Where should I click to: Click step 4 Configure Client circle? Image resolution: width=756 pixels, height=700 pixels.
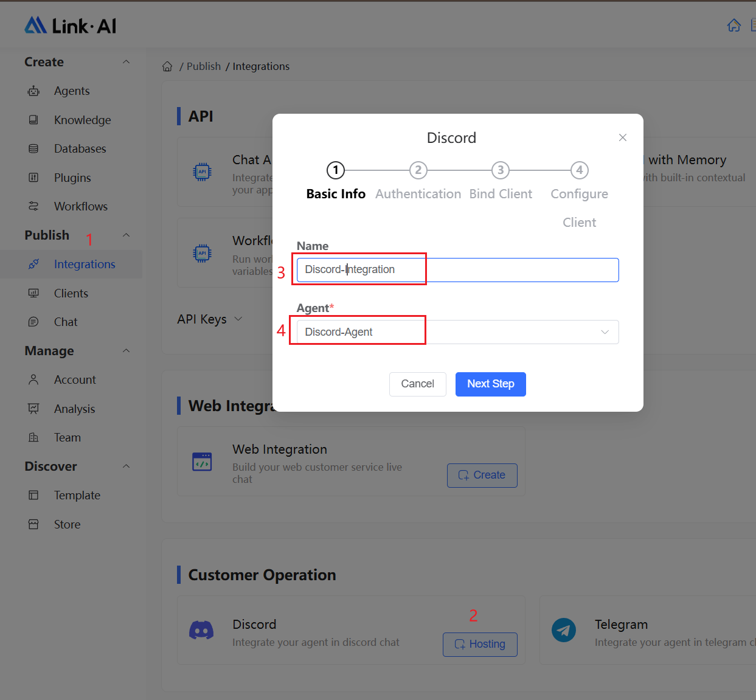580,170
